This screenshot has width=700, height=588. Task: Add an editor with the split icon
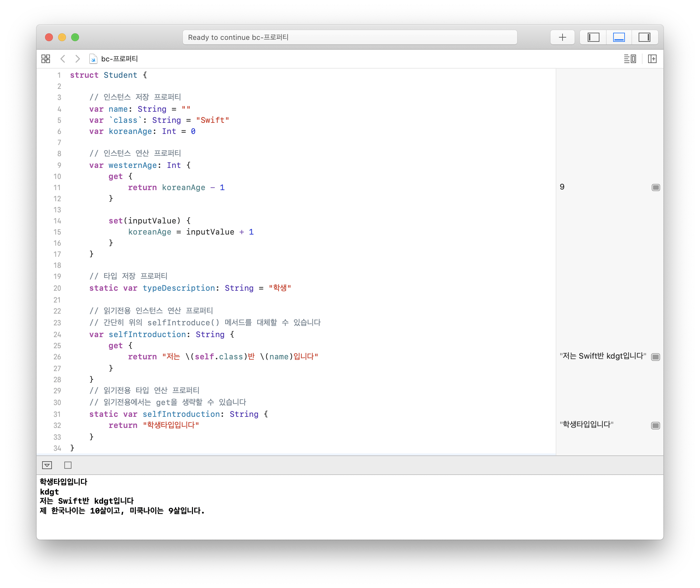(652, 59)
